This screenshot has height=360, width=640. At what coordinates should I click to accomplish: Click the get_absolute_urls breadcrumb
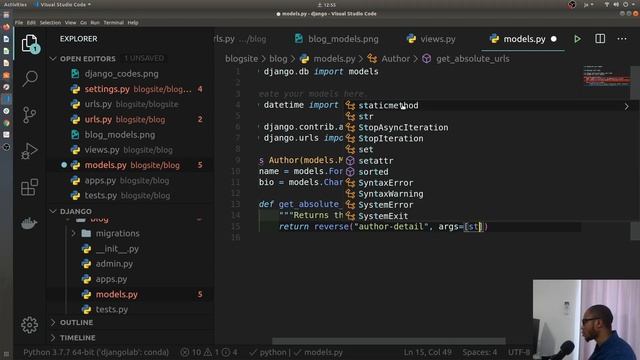click(472, 59)
